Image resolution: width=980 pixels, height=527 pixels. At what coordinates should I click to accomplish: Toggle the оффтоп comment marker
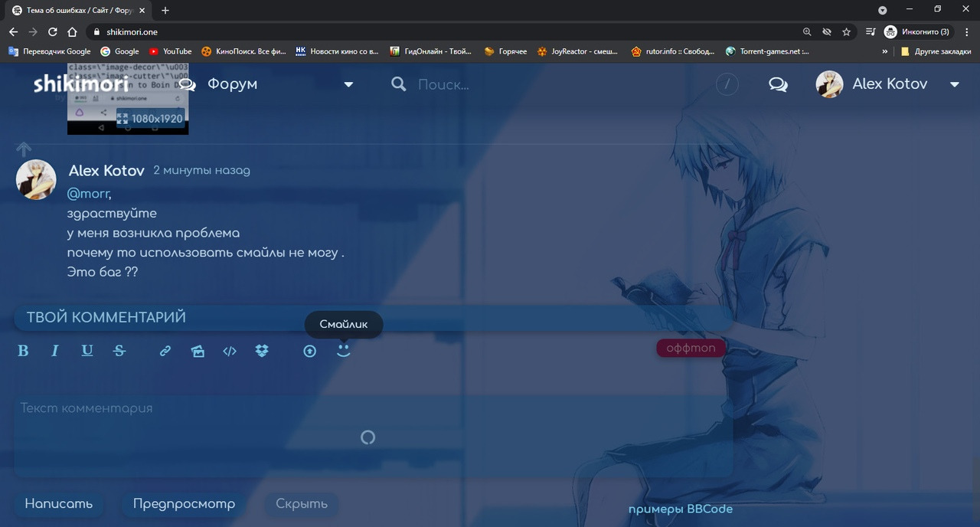691,348
